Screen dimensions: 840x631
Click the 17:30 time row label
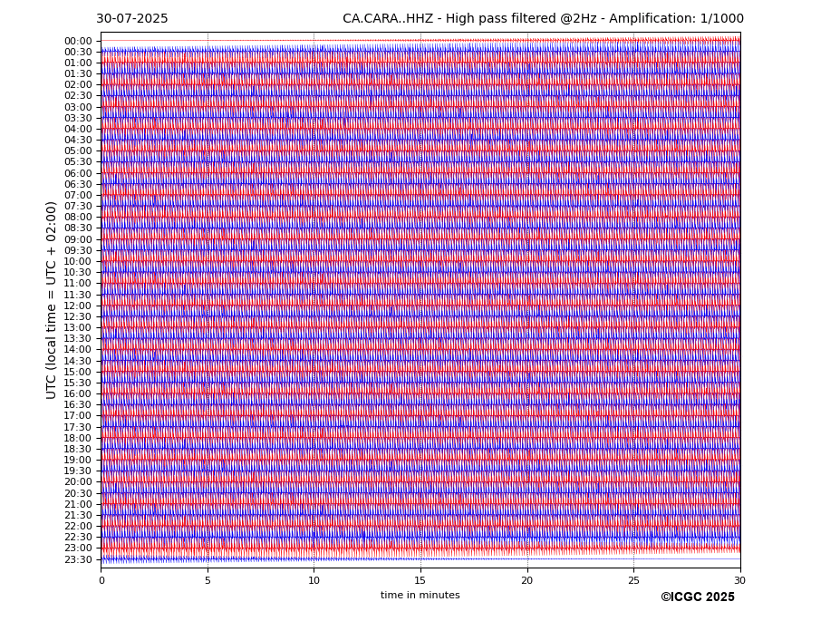[x=78, y=427]
